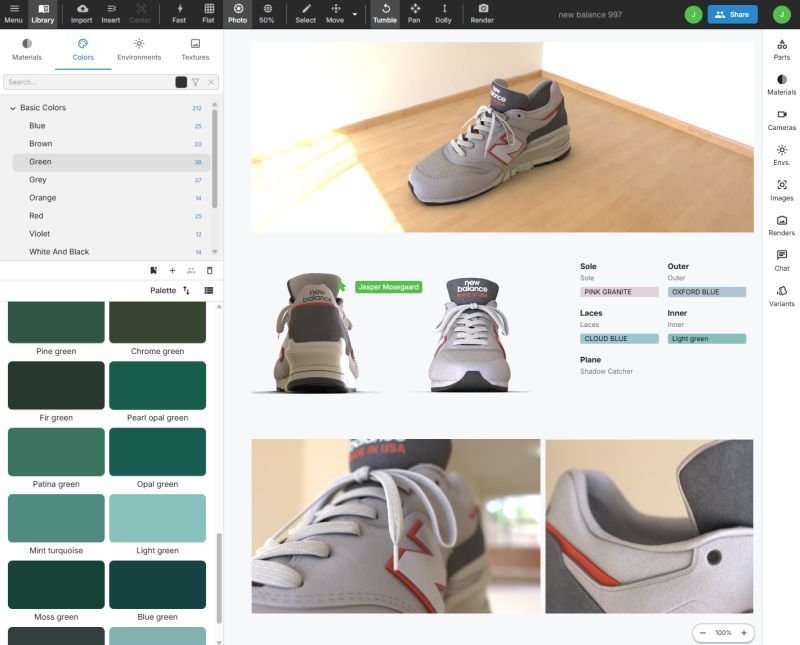Select the Tumble camera tool
The height and width of the screenshot is (645, 800).
pyautogui.click(x=385, y=13)
